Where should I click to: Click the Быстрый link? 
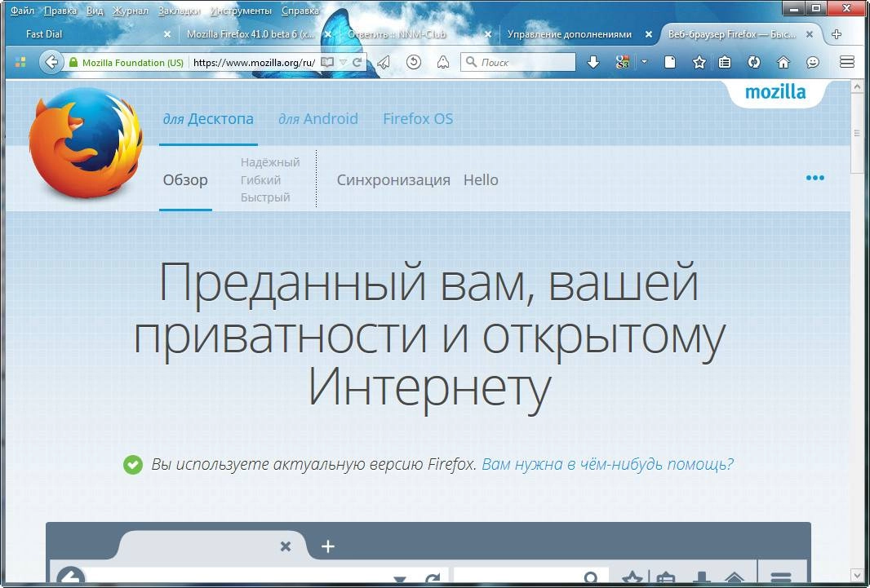[265, 197]
